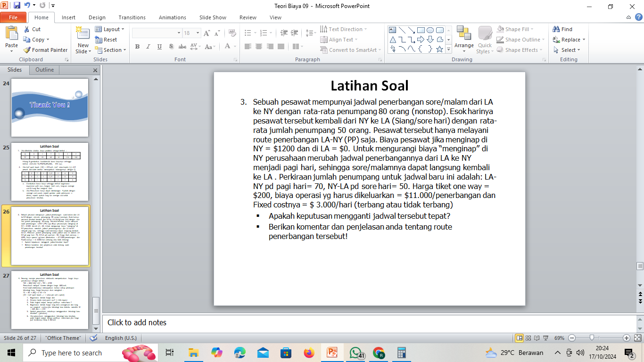This screenshot has height=362, width=644.
Task: Clear all formatting with eraser icon
Action: (232, 33)
